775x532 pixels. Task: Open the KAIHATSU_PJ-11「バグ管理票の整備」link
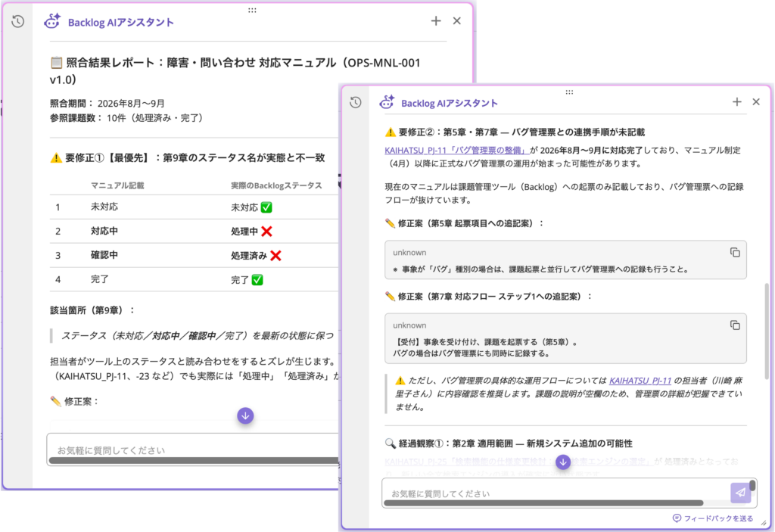tap(456, 151)
